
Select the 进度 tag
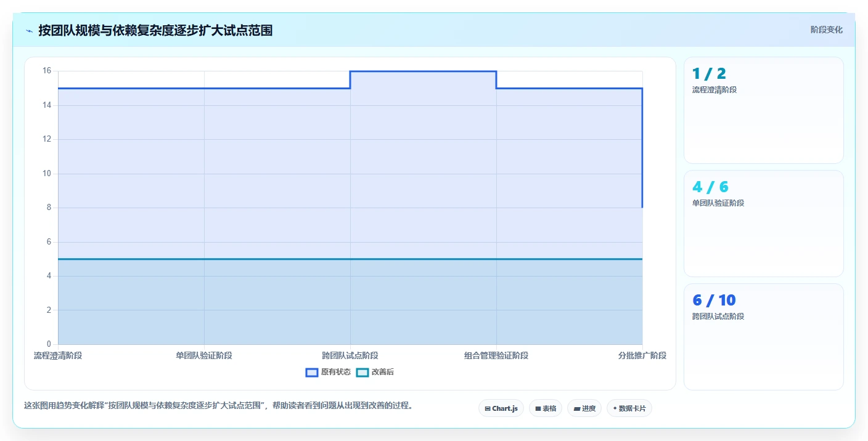coord(584,408)
